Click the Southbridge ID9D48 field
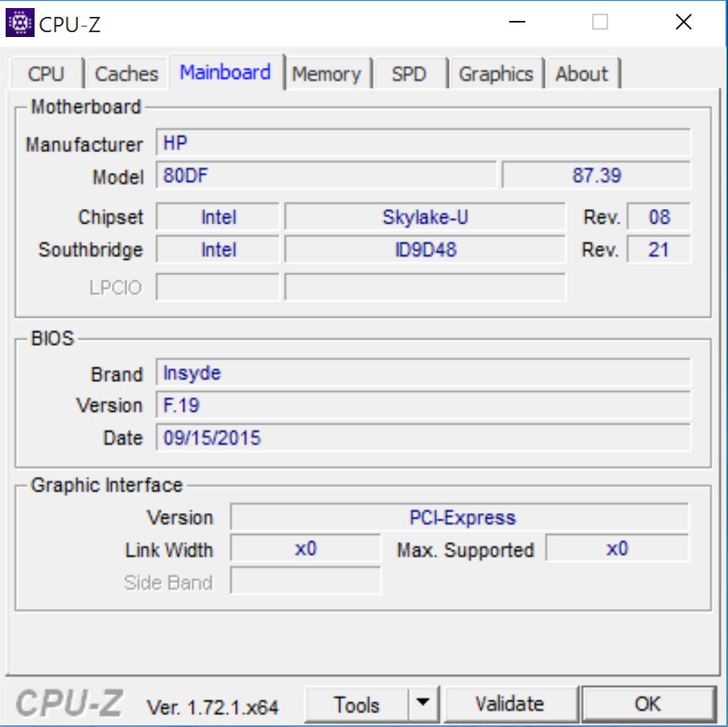The height and width of the screenshot is (727, 728). [426, 249]
